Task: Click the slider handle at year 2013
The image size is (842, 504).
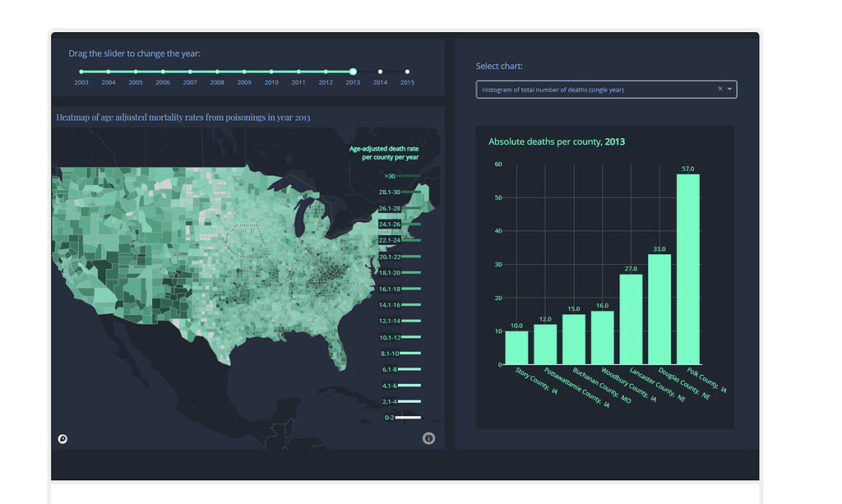Action: [x=353, y=72]
